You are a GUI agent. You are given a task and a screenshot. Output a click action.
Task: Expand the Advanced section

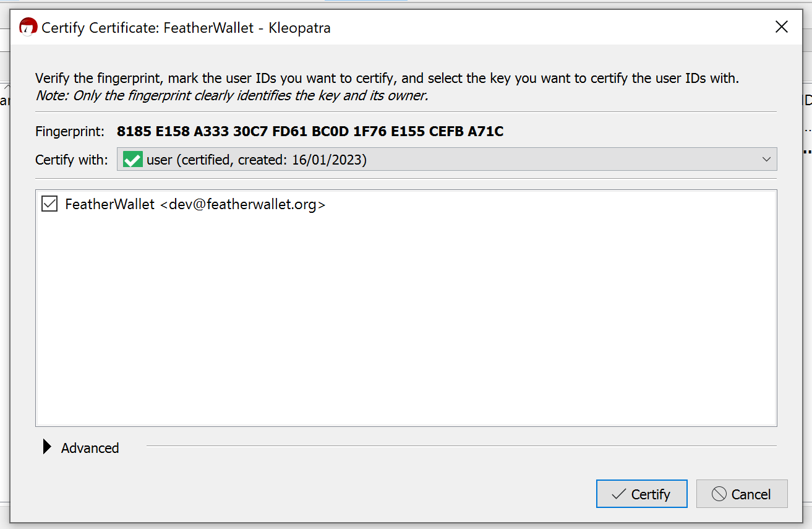click(x=47, y=447)
